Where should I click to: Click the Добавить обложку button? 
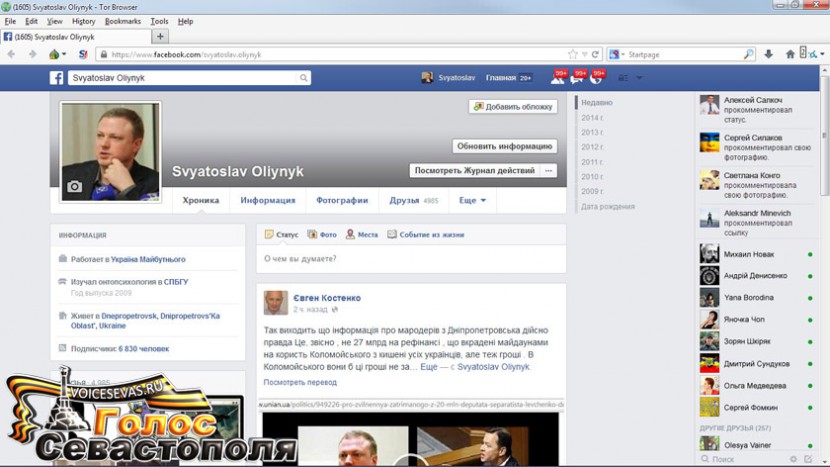(x=513, y=106)
